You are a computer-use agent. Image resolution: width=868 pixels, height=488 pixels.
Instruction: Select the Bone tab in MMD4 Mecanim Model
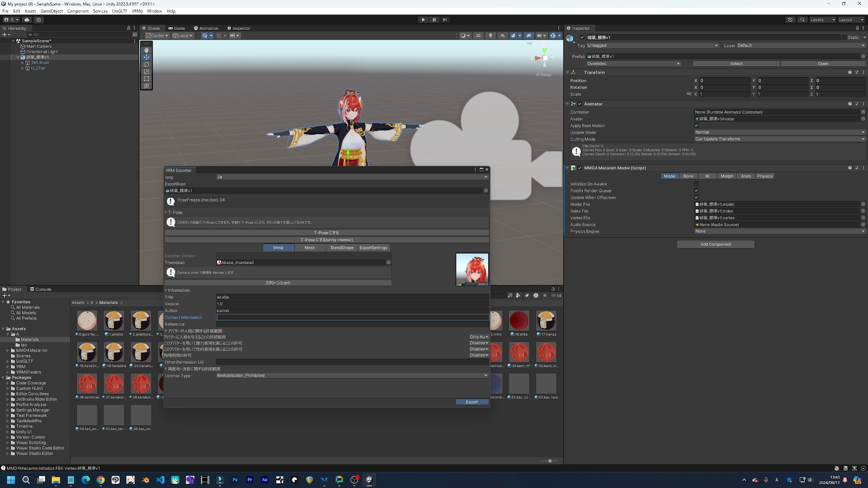coord(688,176)
